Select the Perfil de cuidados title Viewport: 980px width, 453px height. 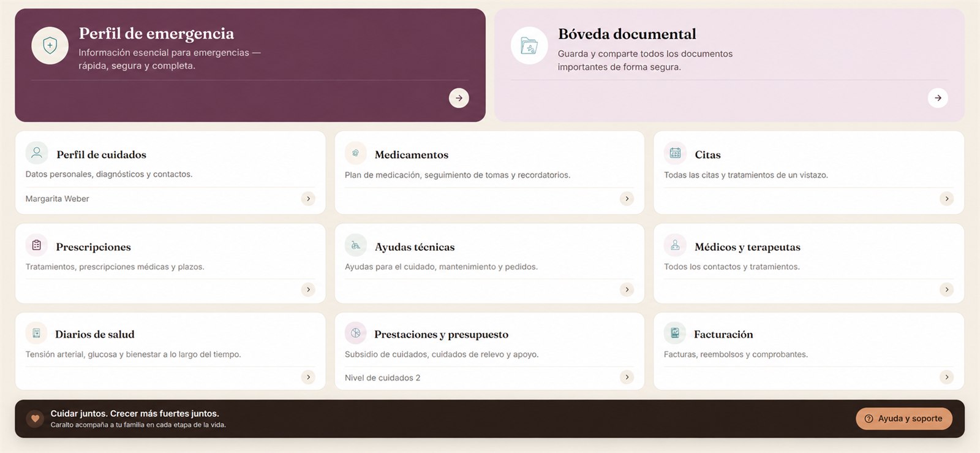(102, 154)
